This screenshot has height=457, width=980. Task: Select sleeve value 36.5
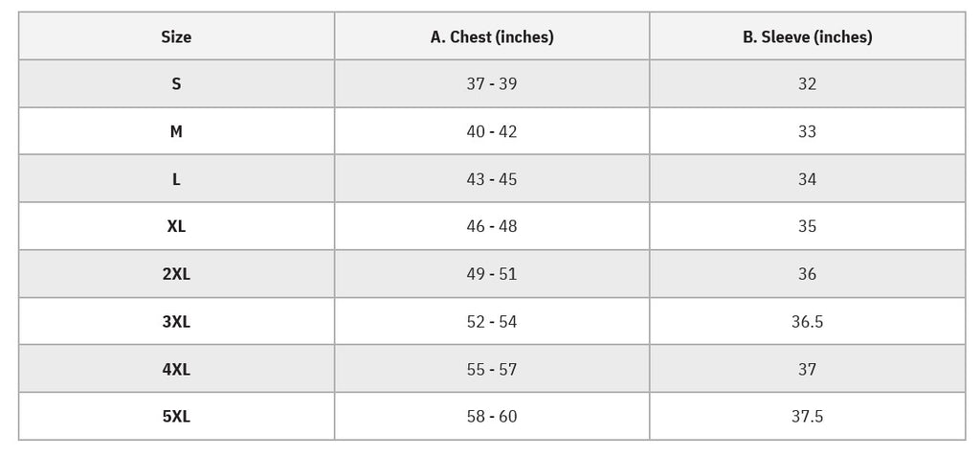(x=807, y=321)
